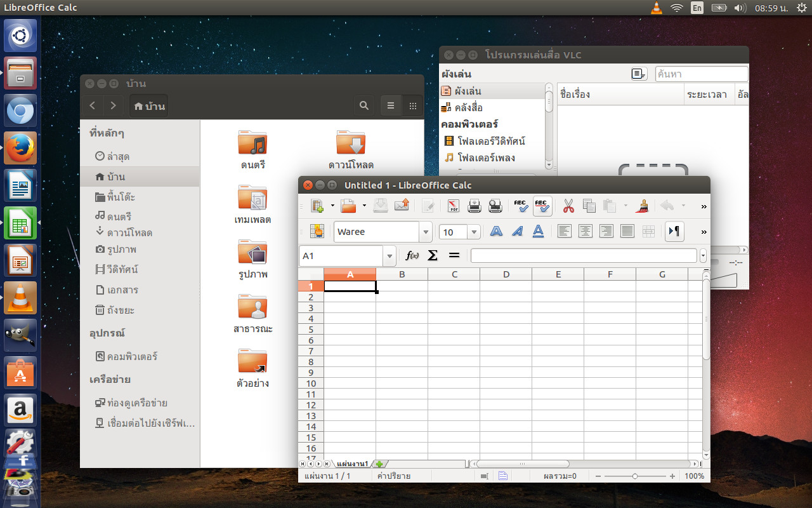Select the Clone Formatting paintbrush
Screen dimensions: 812x508
pyautogui.click(x=641, y=206)
